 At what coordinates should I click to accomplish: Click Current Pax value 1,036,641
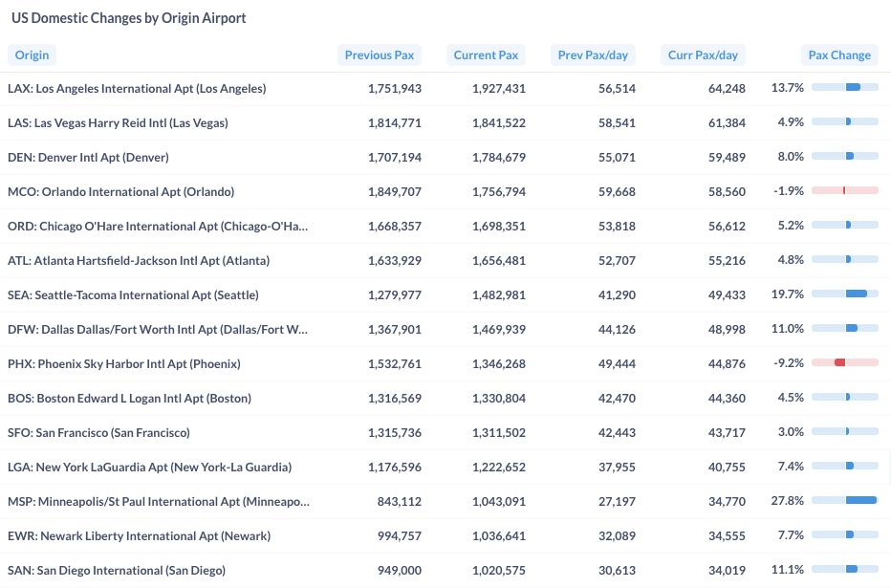499,535
